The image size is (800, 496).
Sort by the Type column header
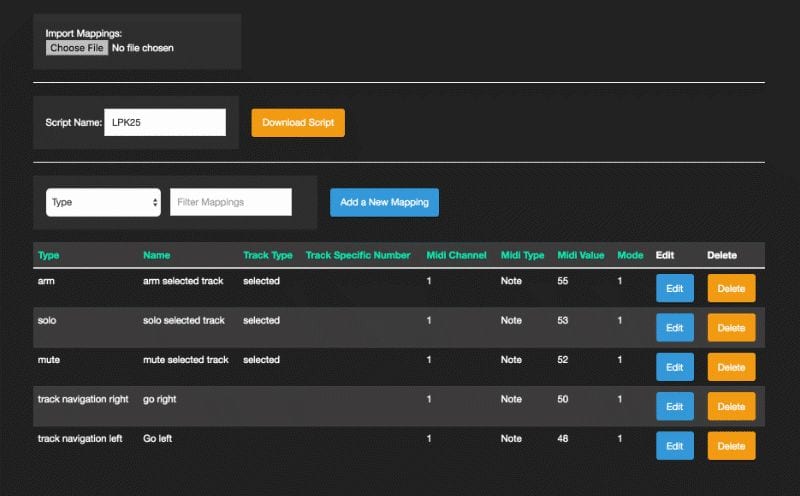tap(48, 255)
